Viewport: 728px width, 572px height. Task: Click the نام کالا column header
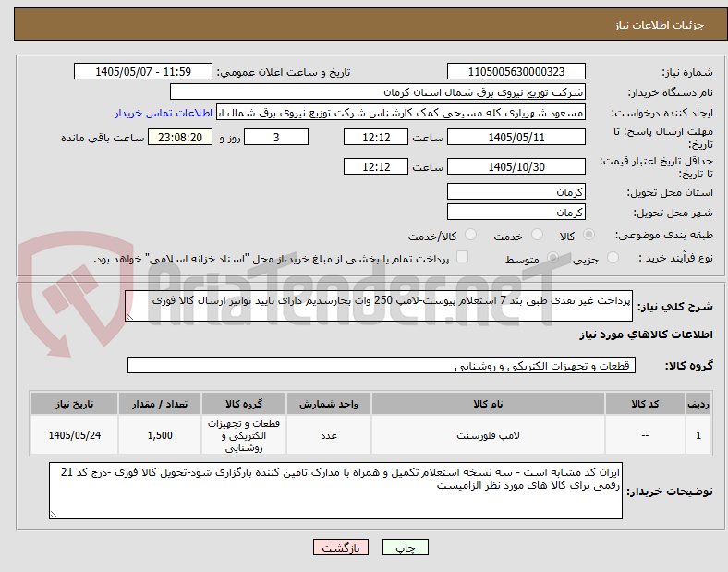tap(488, 404)
